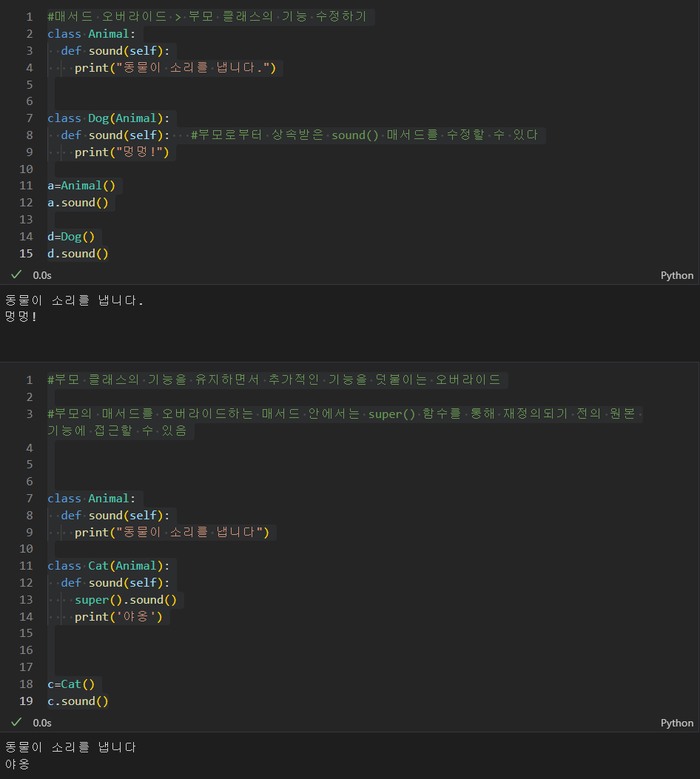
Task: Click the 'd.sound()' line
Action: tap(78, 253)
